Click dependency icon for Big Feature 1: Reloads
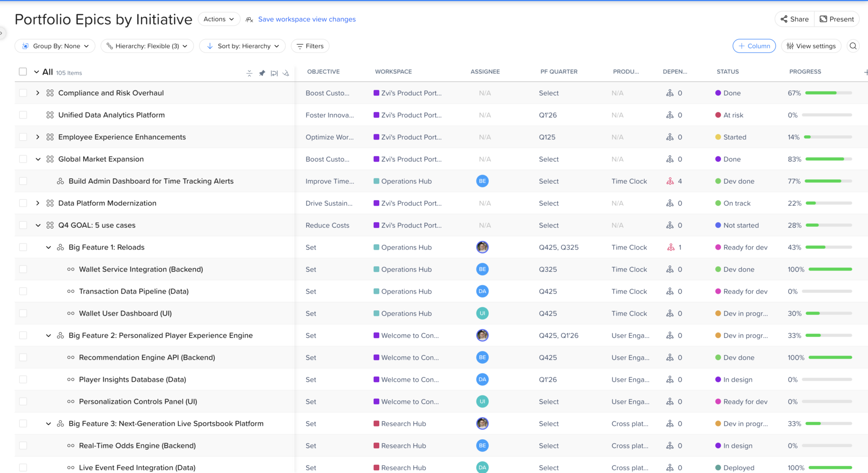 coord(670,248)
